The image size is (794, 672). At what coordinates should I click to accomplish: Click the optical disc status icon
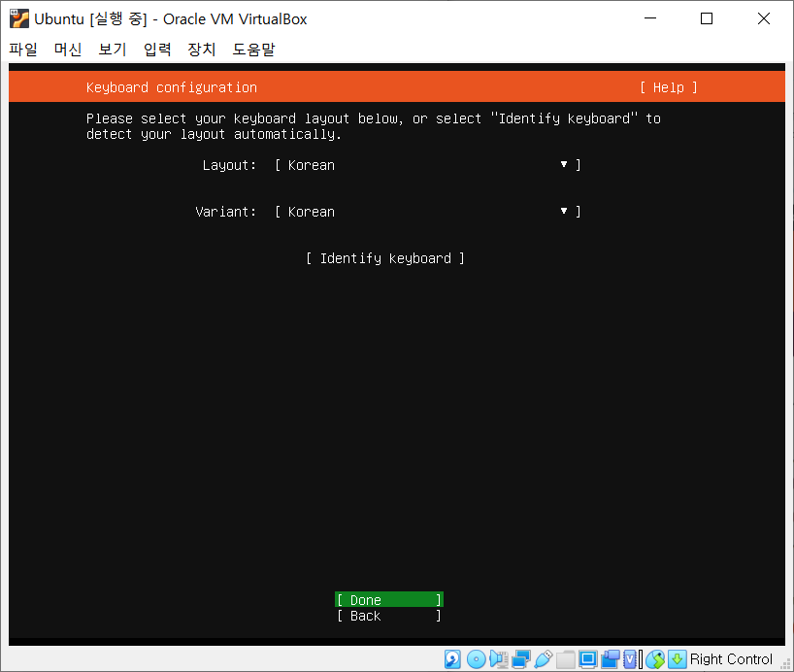click(476, 658)
